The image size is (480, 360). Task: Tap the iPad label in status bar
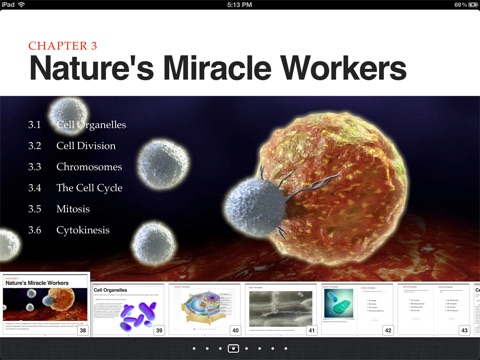click(x=8, y=4)
